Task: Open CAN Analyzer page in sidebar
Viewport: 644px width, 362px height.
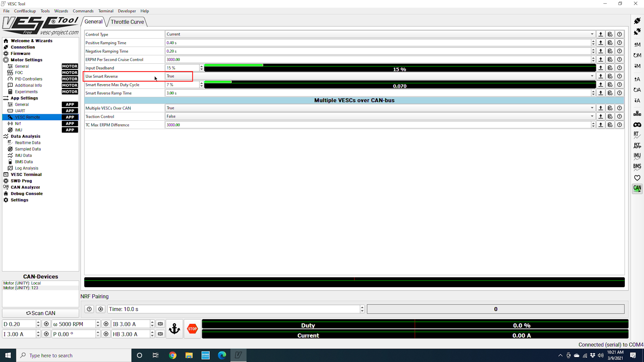Action: [25, 187]
